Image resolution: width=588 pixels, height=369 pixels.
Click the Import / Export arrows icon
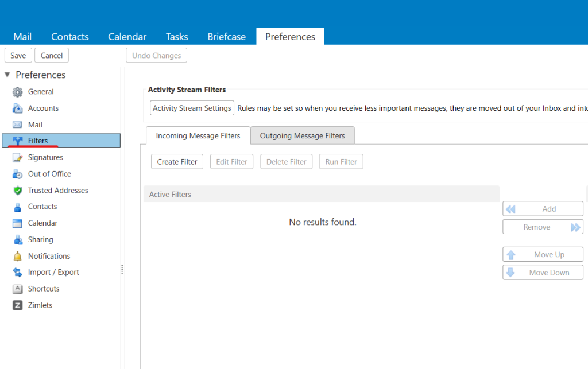[x=18, y=273]
